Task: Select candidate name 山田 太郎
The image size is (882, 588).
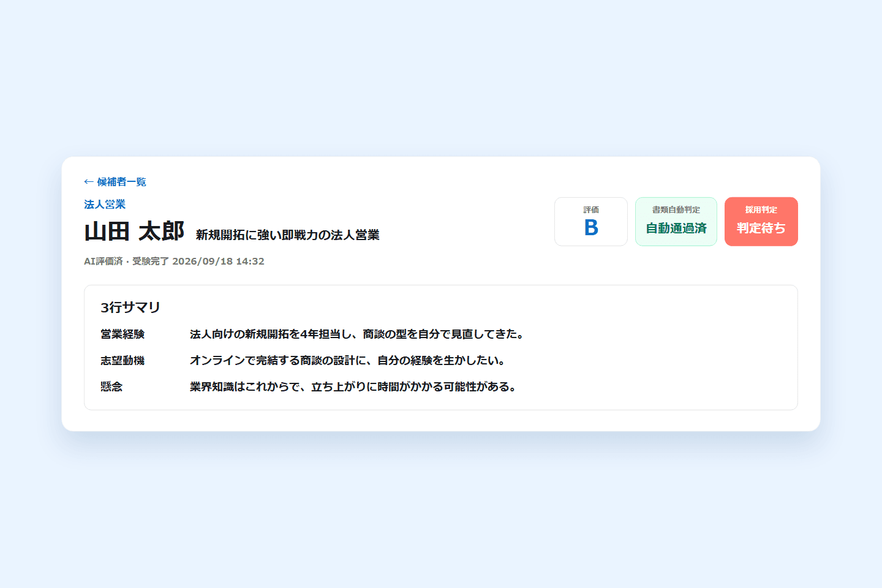Action: tap(134, 232)
